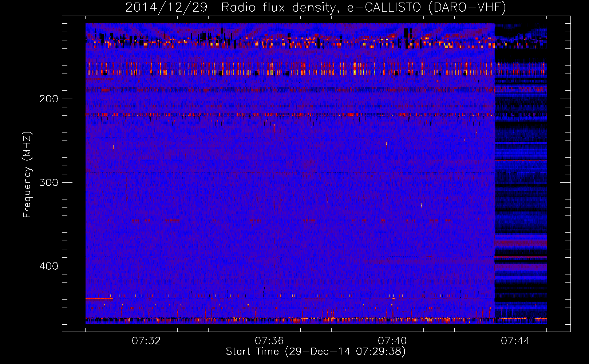
Task: Click the 07:36 time tick label
Action: pyautogui.click(x=269, y=341)
